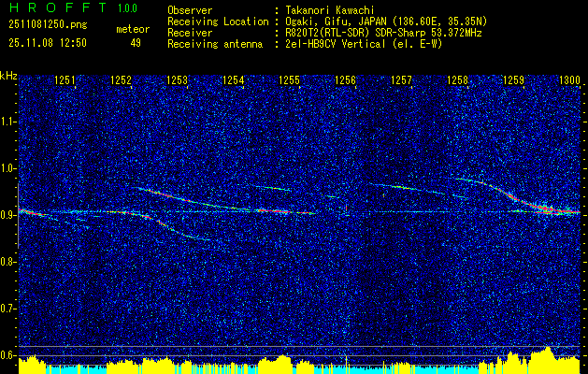This screenshot has width=588, height=374.
Task: Click the meteor label
Action: point(133,29)
